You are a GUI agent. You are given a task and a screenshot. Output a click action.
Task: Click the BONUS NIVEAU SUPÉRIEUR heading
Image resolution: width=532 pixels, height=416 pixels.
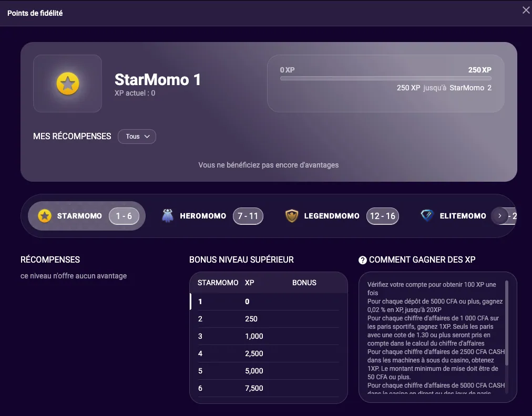242,259
